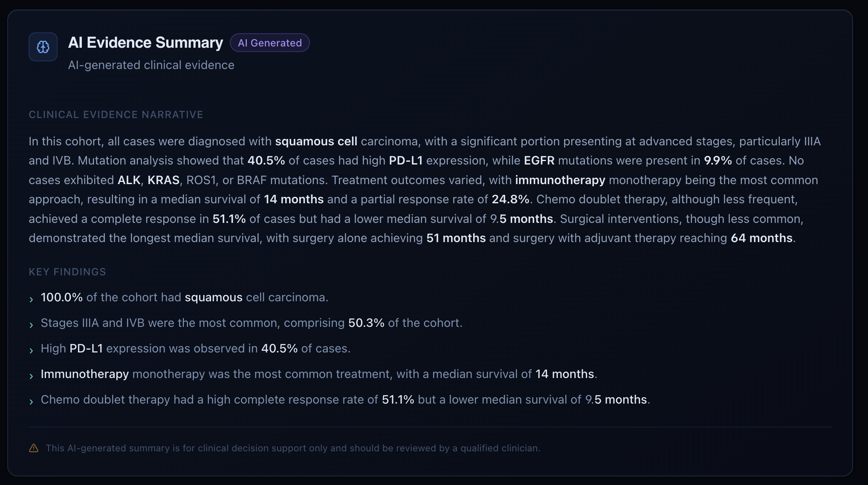Click the Clinical Evidence Narrative heading
Viewport: 868px width, 485px height.
(x=116, y=115)
